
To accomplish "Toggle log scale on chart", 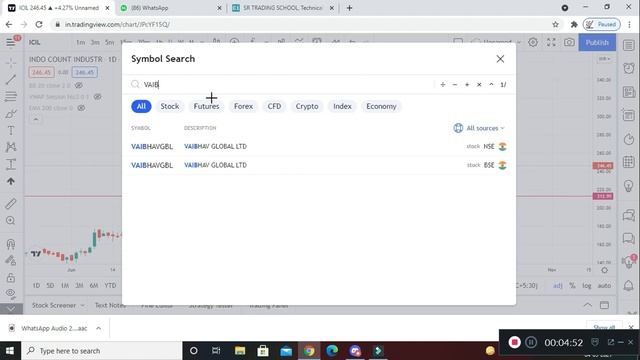I will [587, 285].
